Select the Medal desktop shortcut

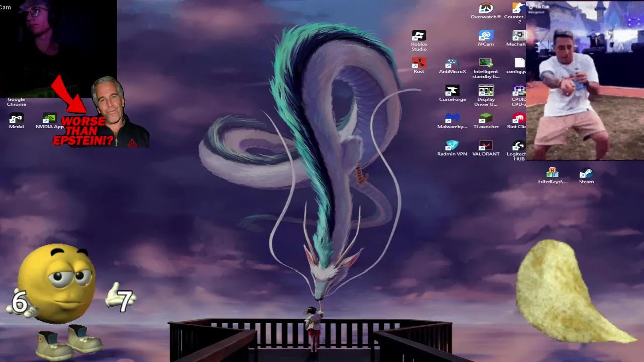pos(16,121)
